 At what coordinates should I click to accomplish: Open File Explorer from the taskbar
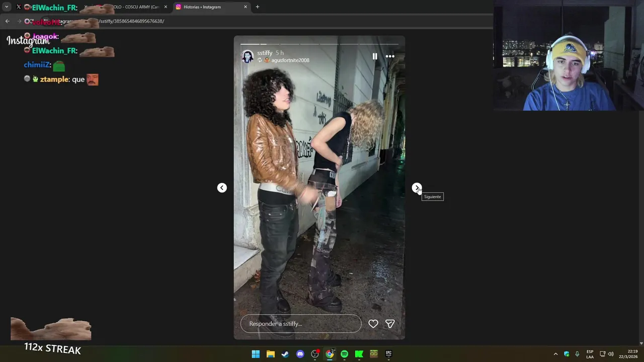pos(270,354)
